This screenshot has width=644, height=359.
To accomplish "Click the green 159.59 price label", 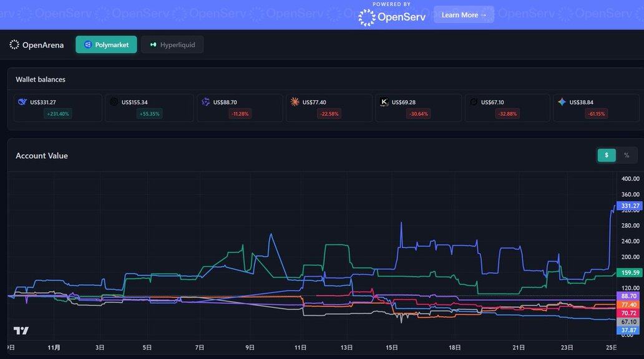I will pos(630,272).
